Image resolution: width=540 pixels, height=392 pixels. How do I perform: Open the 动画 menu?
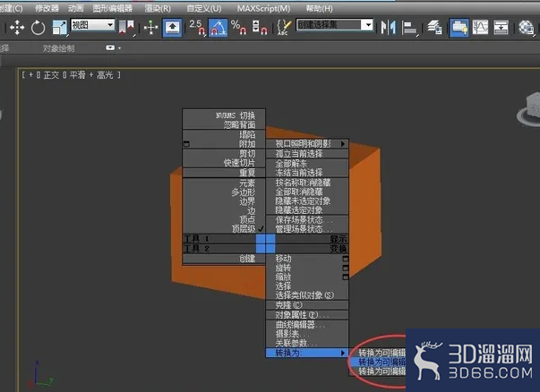pos(76,8)
